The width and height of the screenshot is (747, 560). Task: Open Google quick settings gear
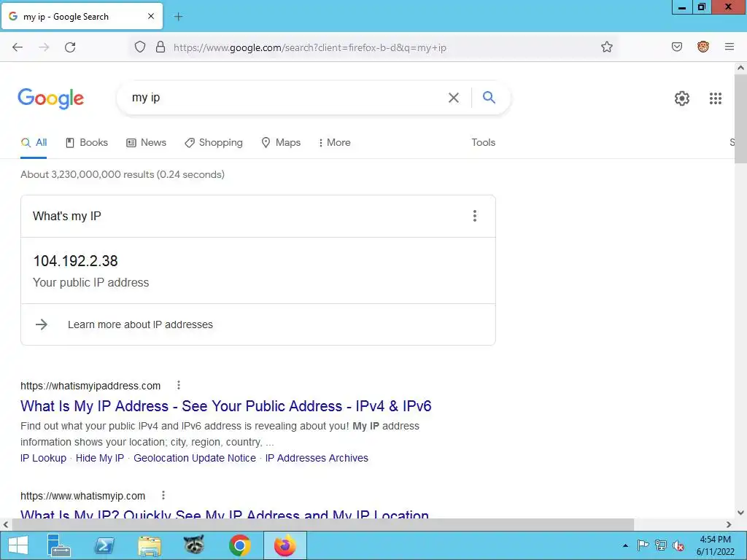682,98
